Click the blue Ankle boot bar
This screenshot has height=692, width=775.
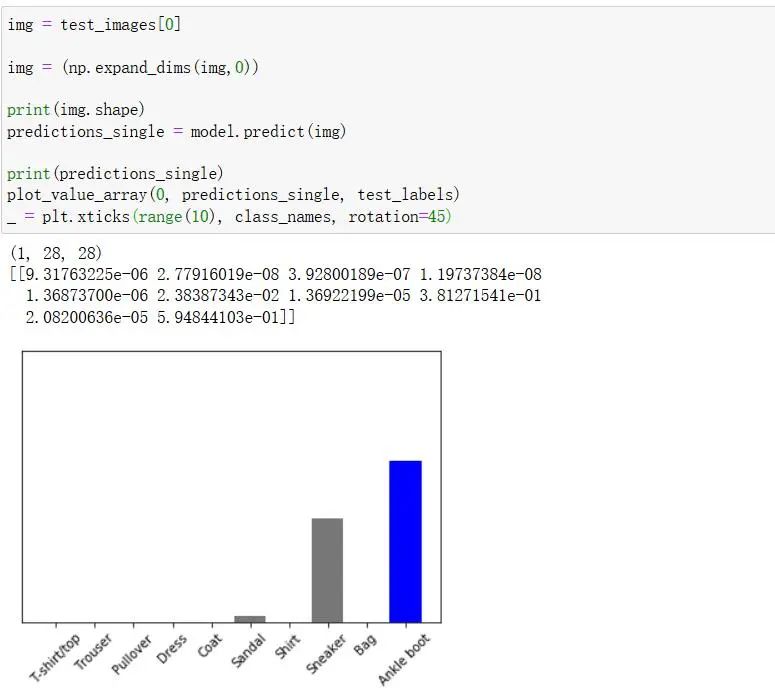405,541
